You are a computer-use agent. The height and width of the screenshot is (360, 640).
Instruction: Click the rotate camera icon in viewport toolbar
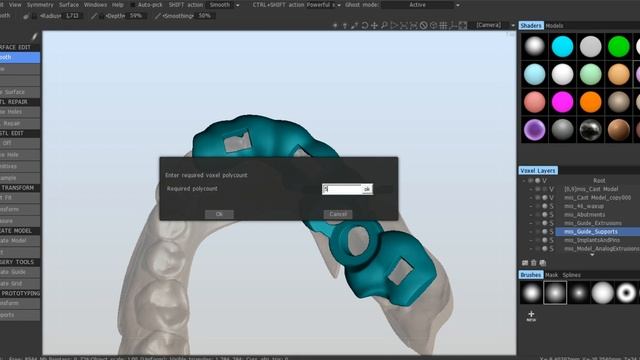(x=364, y=25)
